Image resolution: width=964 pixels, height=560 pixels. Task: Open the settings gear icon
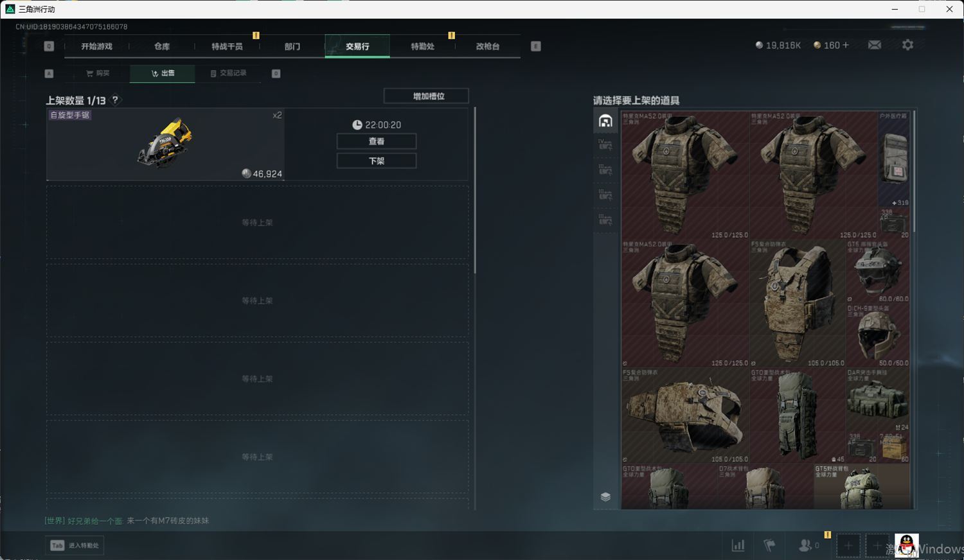[x=907, y=45]
